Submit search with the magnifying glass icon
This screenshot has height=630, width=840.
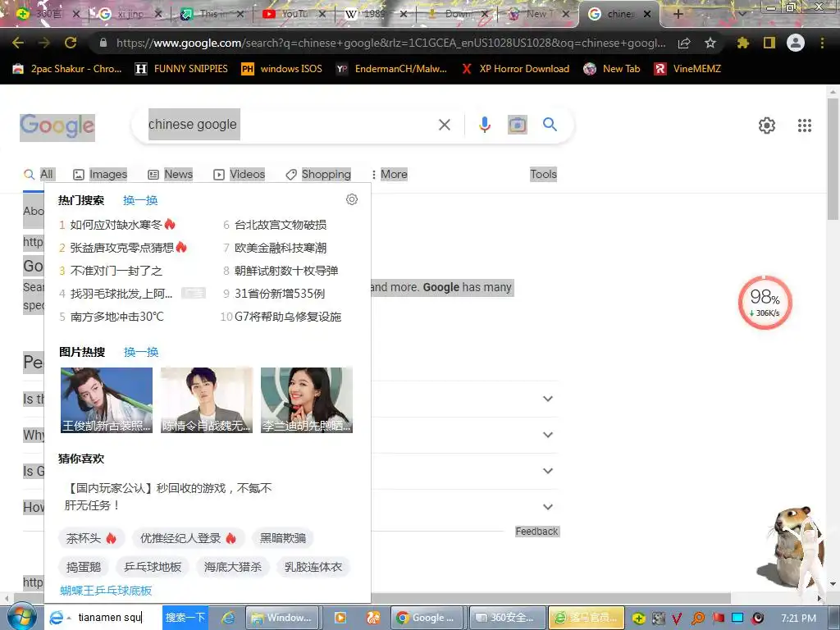tap(550, 125)
